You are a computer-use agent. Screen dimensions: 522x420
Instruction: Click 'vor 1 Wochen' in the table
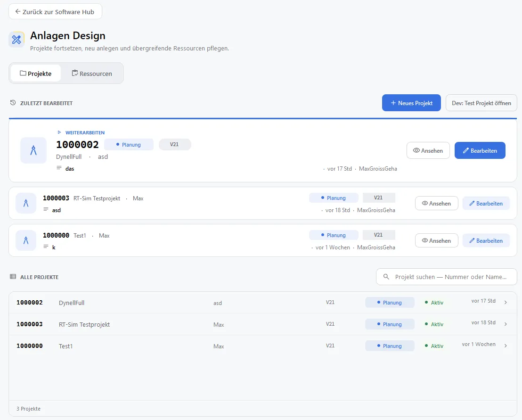478,344
